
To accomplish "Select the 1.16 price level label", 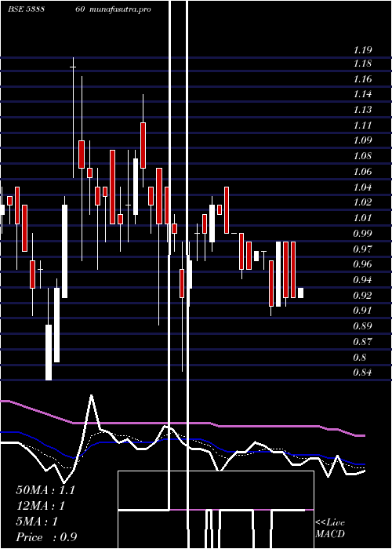I will (x=362, y=78).
